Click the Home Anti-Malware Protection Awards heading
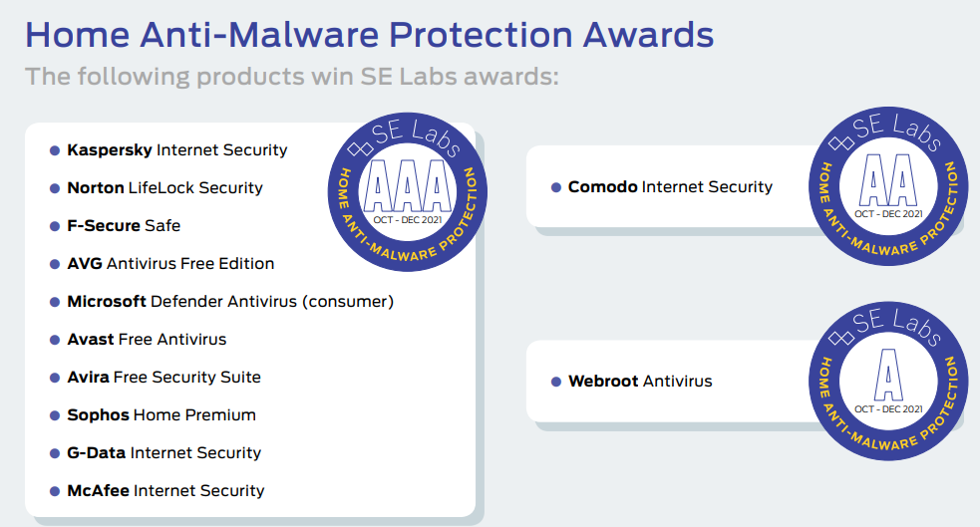Image resolution: width=980 pixels, height=527 pixels. [369, 35]
